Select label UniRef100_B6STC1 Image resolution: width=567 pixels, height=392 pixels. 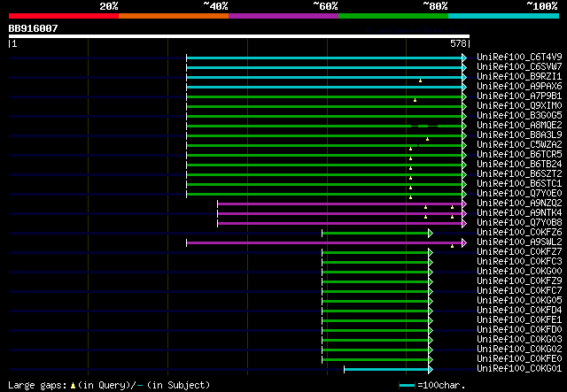[x=519, y=184]
